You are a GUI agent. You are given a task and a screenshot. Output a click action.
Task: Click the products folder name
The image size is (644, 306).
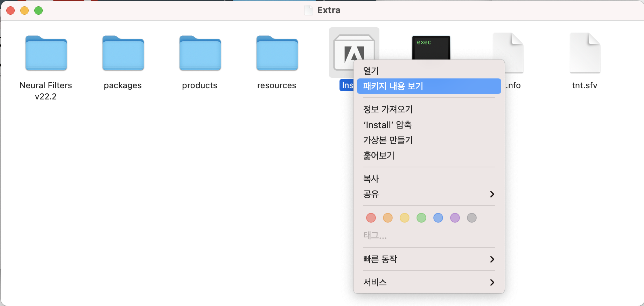(x=200, y=85)
